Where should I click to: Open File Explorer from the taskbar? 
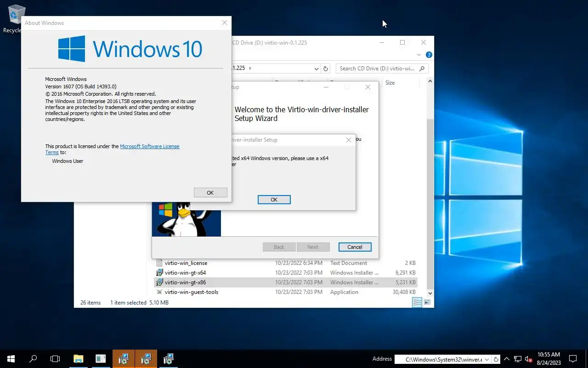tap(79, 359)
